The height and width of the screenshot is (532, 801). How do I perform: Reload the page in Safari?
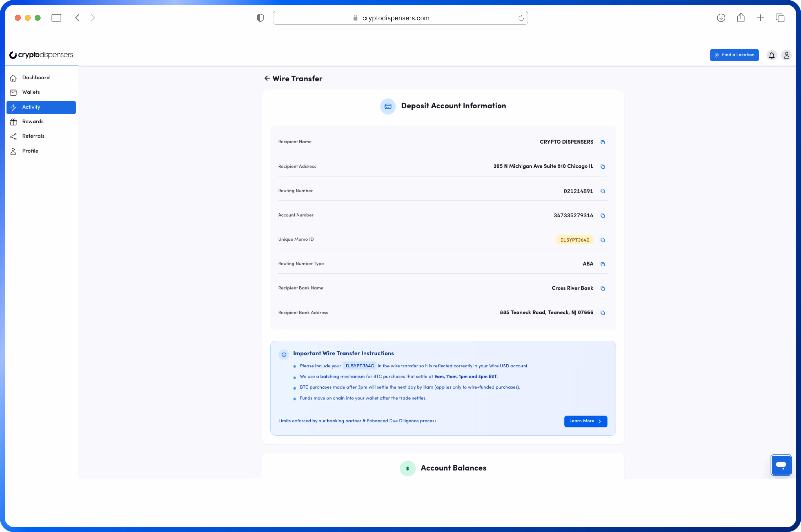521,18
